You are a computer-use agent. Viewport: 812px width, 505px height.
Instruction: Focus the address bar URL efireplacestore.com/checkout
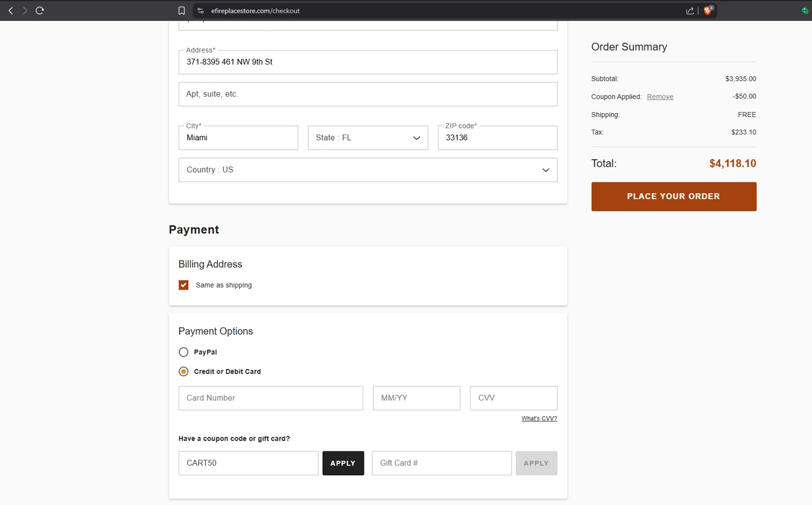255,11
